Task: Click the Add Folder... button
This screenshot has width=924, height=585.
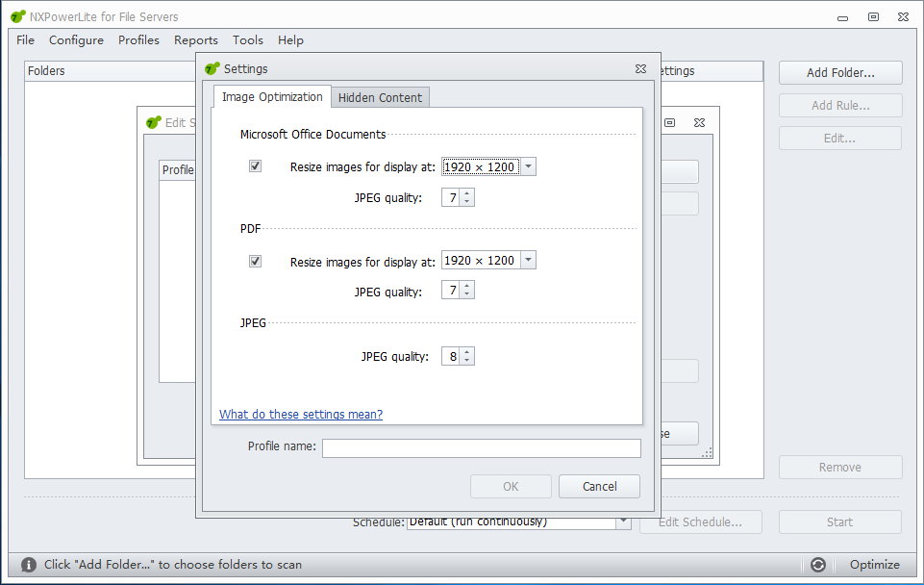Action: tap(840, 72)
